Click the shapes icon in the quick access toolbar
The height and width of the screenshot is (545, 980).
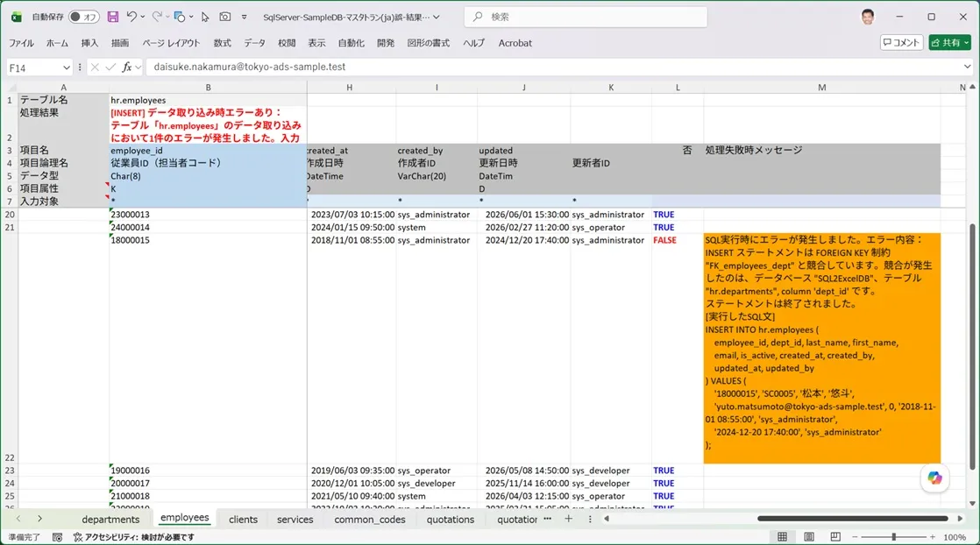tap(180, 17)
